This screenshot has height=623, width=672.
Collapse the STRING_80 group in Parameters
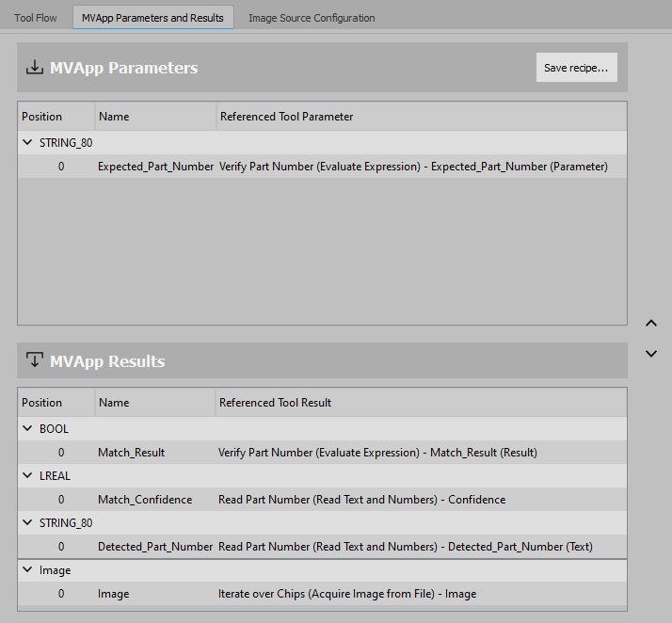(27, 143)
